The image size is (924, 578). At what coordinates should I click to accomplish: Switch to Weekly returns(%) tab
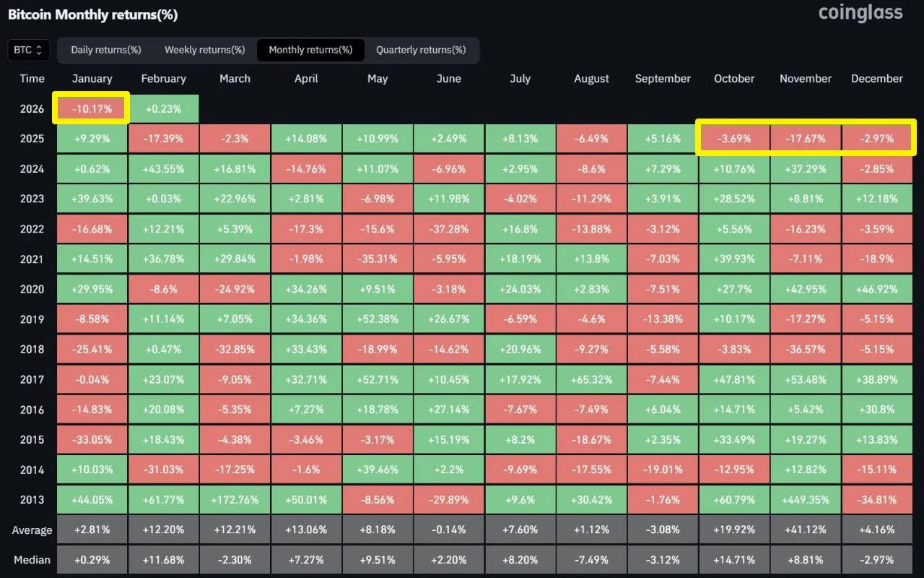coord(204,50)
